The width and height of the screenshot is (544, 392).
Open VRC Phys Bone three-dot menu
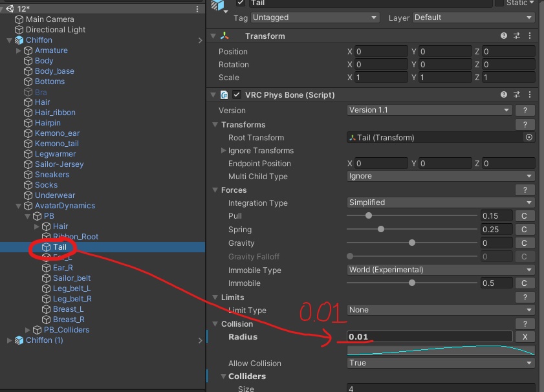[529, 94]
